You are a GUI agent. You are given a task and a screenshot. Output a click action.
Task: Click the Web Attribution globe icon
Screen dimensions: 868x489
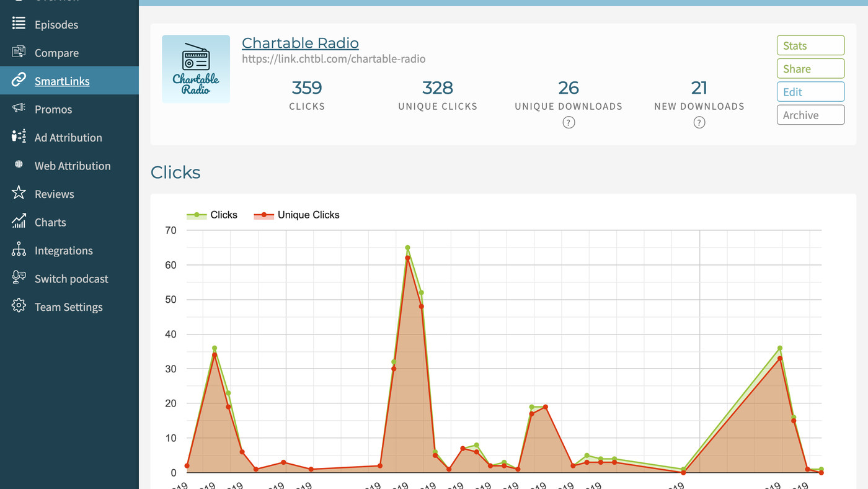(x=19, y=165)
